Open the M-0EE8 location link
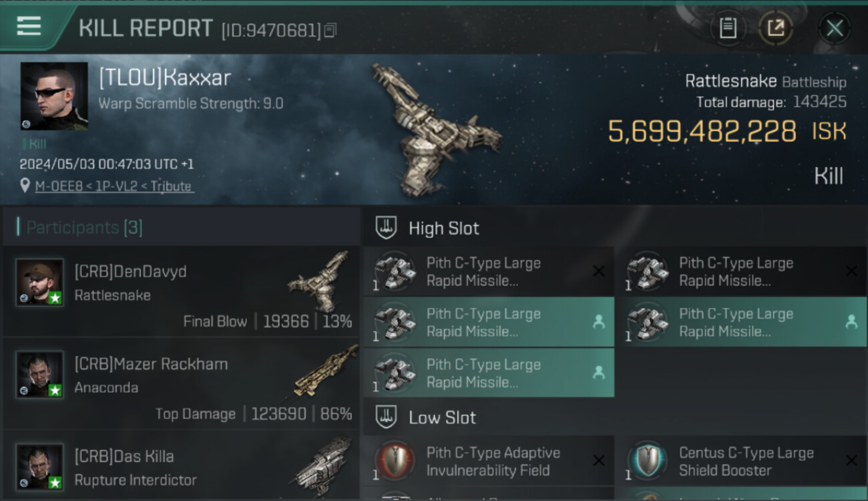This screenshot has width=868, height=501. coord(114,186)
